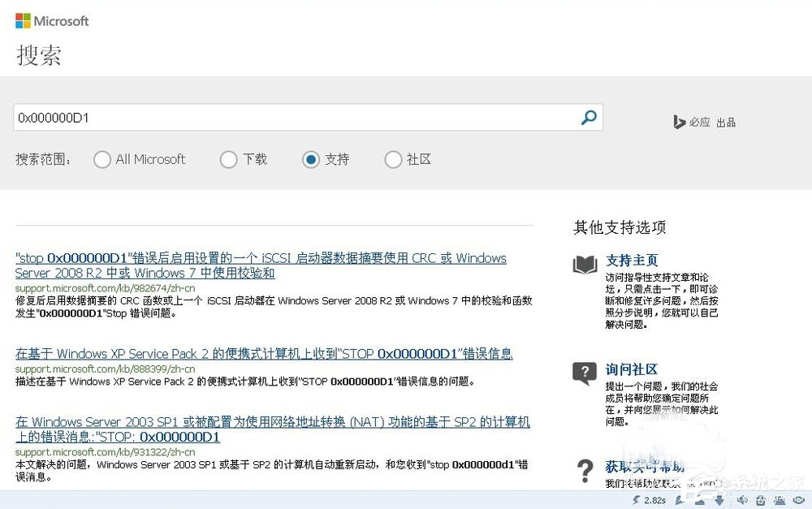812x509 pixels.
Task: Click inside the 0x000000D1 search box
Action: tap(244, 117)
